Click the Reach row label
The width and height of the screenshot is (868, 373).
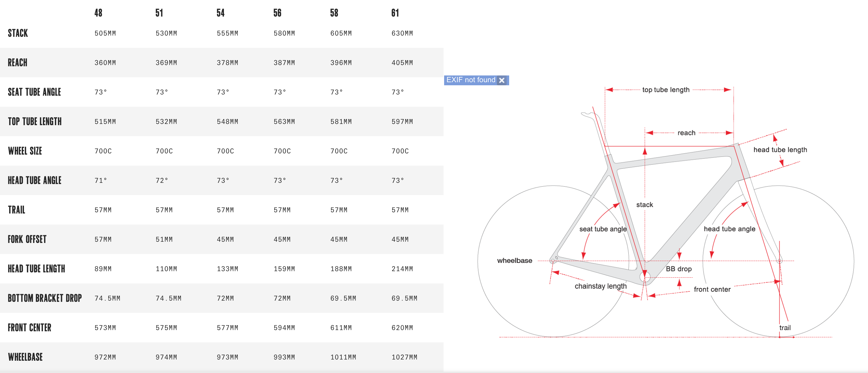coord(17,63)
